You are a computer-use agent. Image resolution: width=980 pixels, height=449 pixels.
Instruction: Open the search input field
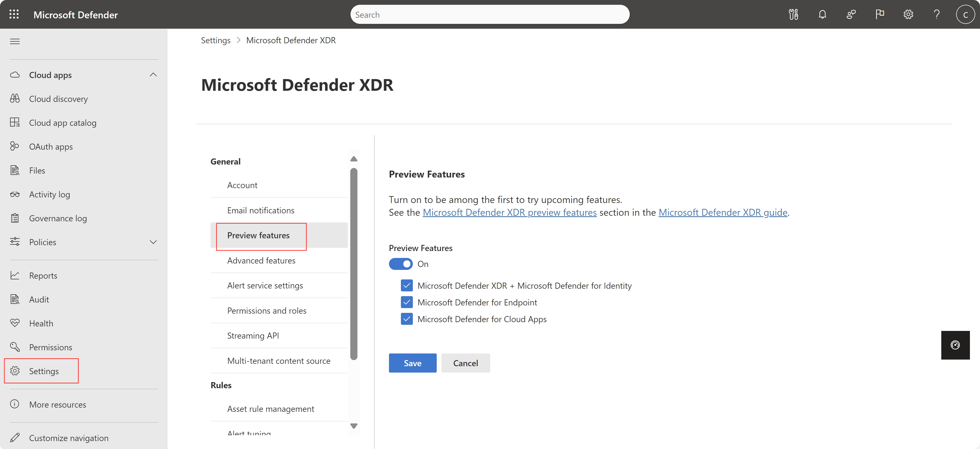[489, 14]
